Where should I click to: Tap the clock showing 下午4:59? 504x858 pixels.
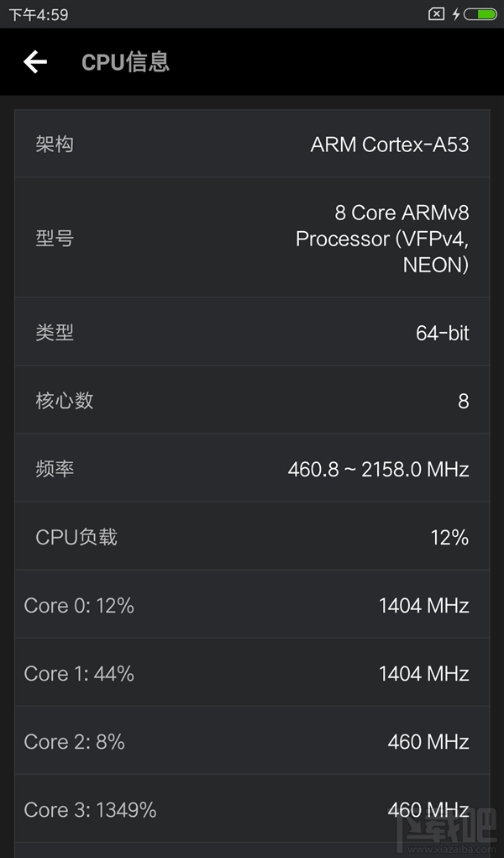click(29, 13)
